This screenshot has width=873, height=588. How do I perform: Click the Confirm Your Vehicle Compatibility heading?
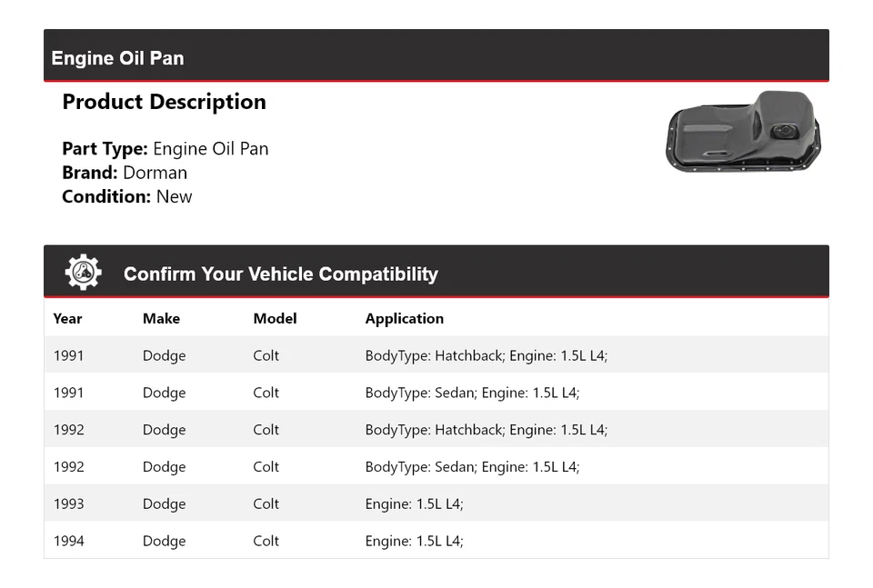[x=280, y=274]
